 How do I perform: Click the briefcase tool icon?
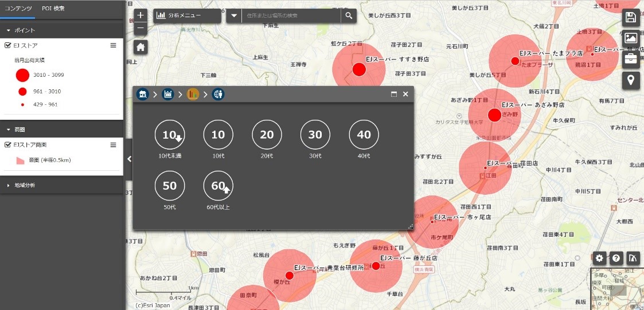[631, 58]
